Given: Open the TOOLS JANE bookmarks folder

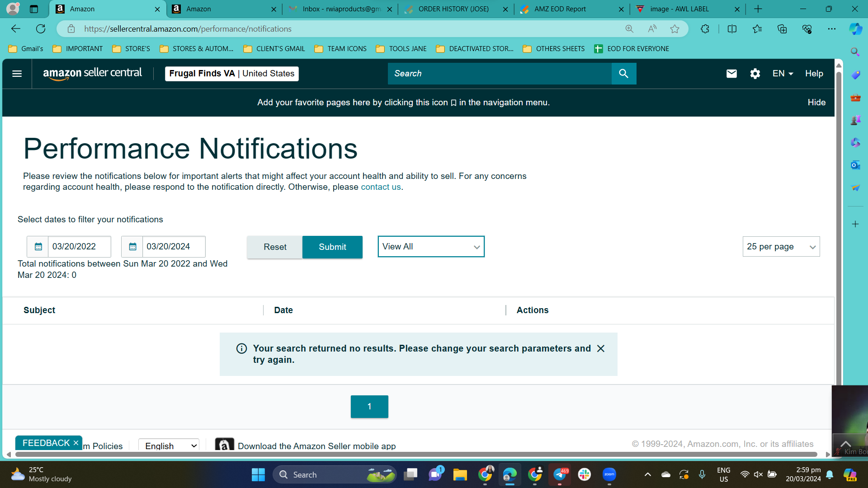Looking at the screenshot, I should point(401,49).
